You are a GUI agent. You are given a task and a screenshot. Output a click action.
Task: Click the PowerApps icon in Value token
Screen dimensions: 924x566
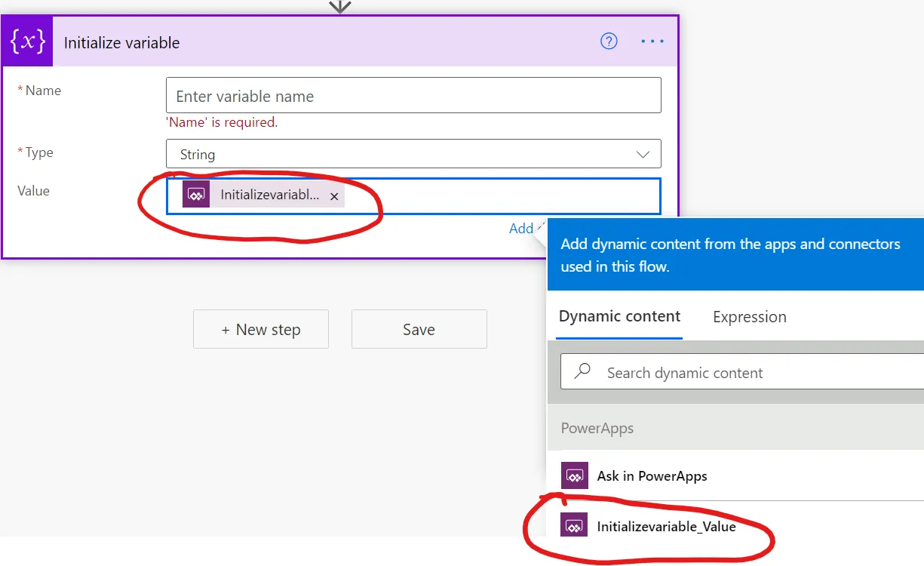196,195
